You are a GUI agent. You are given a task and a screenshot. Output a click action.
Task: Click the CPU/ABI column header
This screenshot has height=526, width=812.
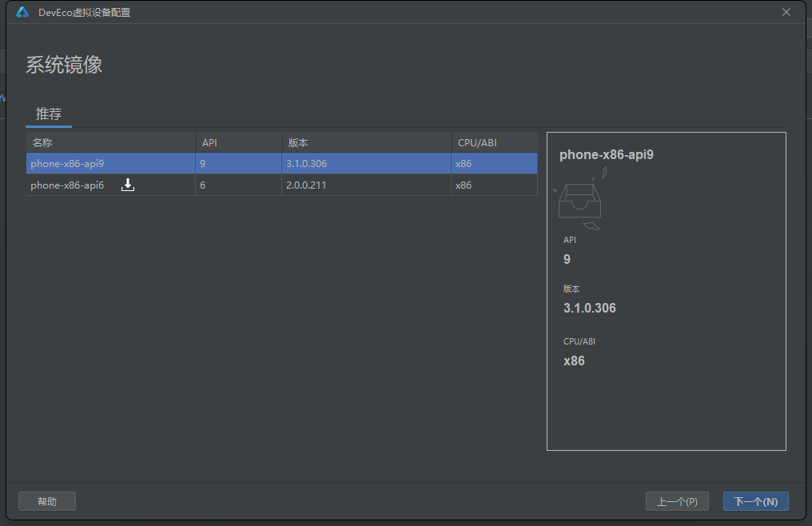tap(477, 142)
